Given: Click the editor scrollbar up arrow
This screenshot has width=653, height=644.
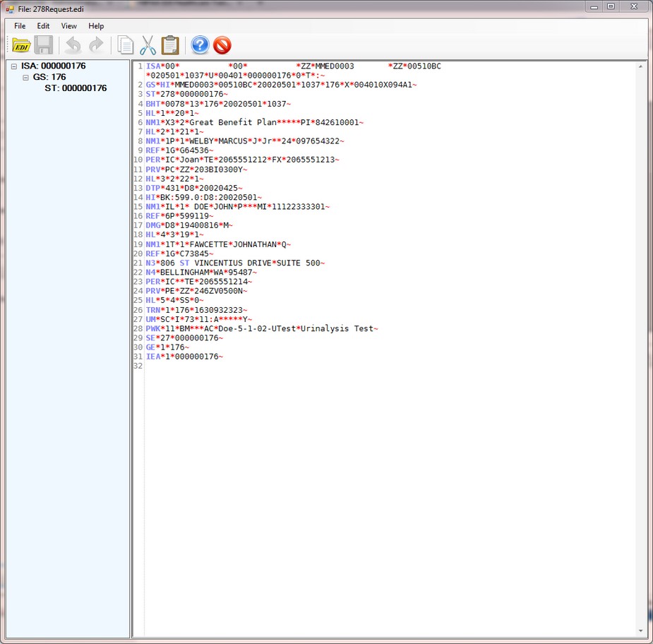Looking at the screenshot, I should (642, 66).
